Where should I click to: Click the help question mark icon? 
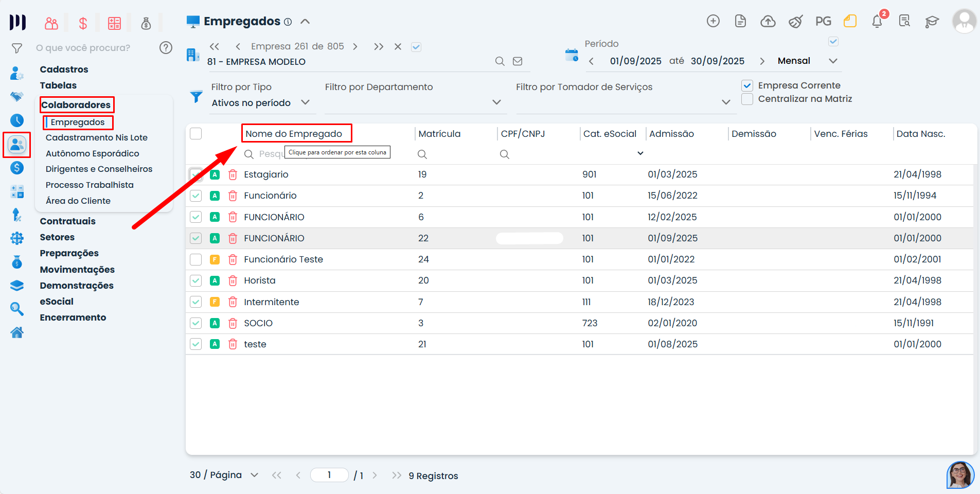pyautogui.click(x=166, y=48)
